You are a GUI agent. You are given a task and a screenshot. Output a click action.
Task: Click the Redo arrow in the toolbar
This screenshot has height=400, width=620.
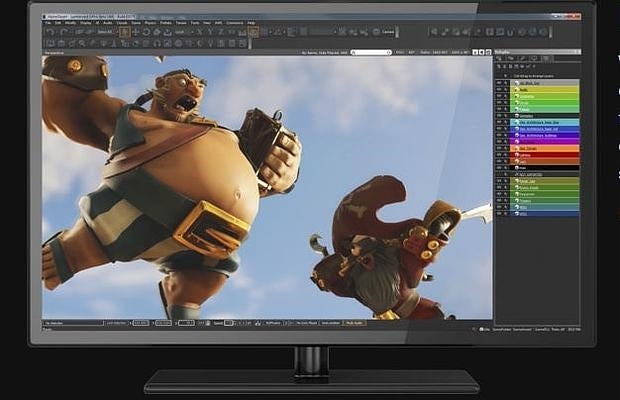63,32
